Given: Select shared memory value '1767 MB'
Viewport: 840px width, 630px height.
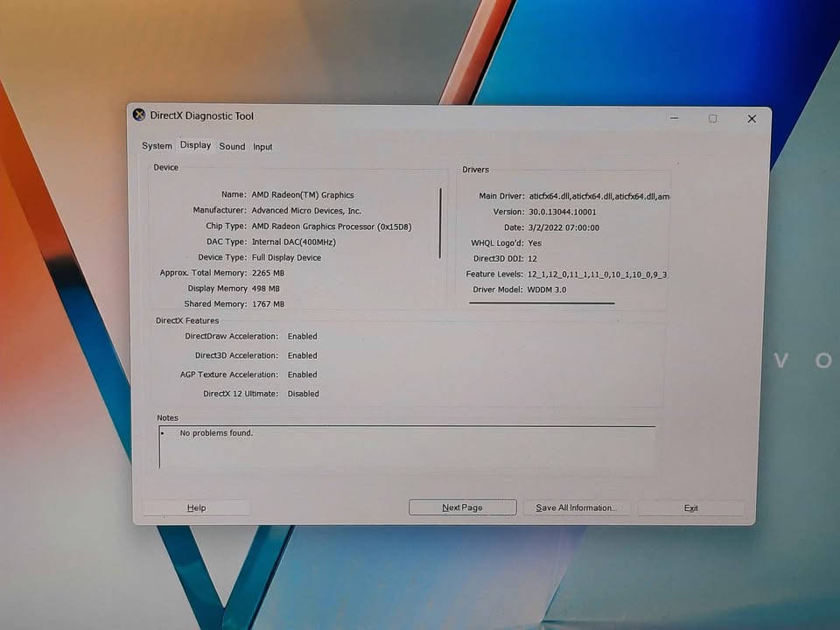Looking at the screenshot, I should [x=268, y=304].
